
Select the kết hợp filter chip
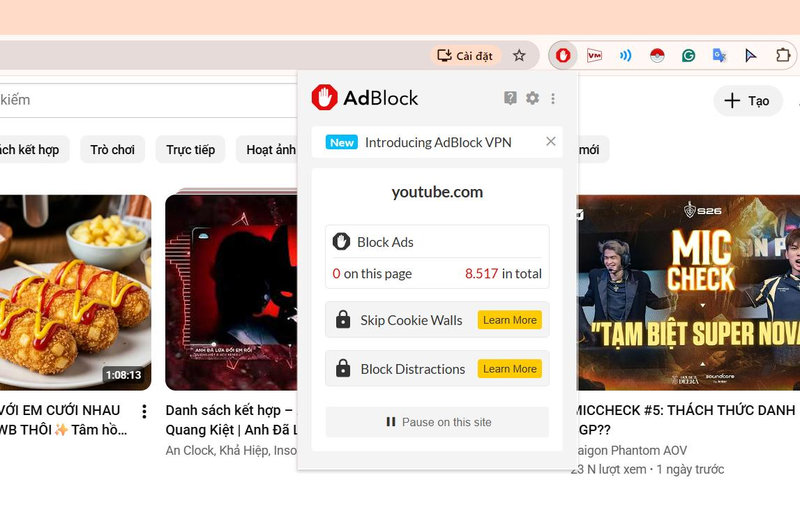tap(34, 149)
